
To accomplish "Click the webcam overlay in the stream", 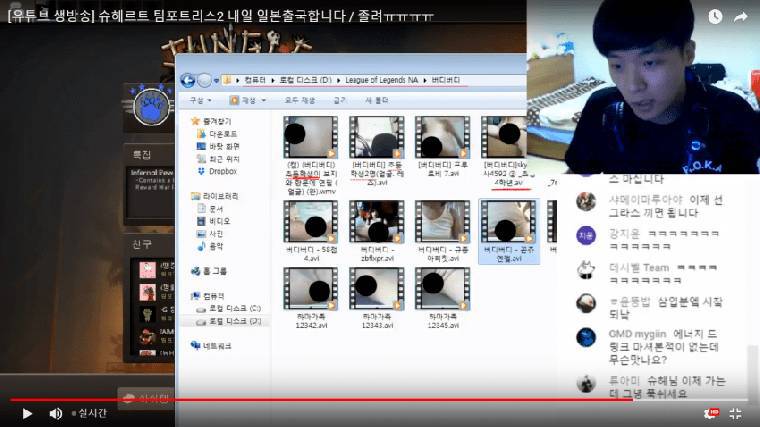I will 643,87.
